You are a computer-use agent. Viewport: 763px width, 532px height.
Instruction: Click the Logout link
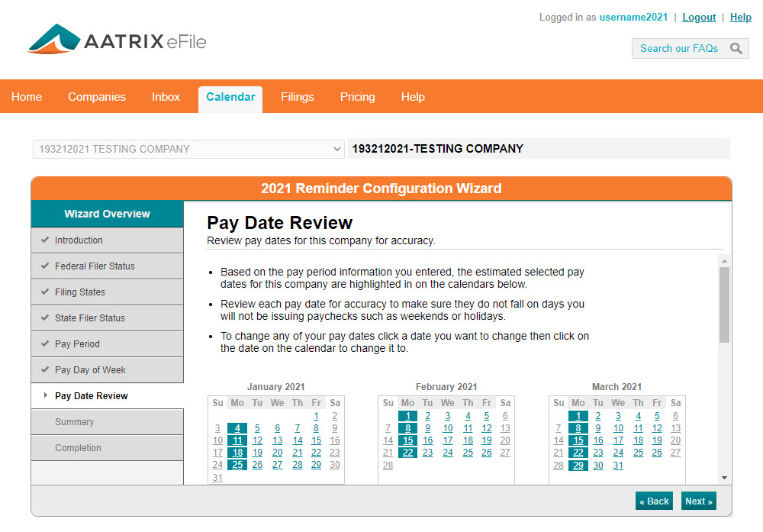pos(699,18)
